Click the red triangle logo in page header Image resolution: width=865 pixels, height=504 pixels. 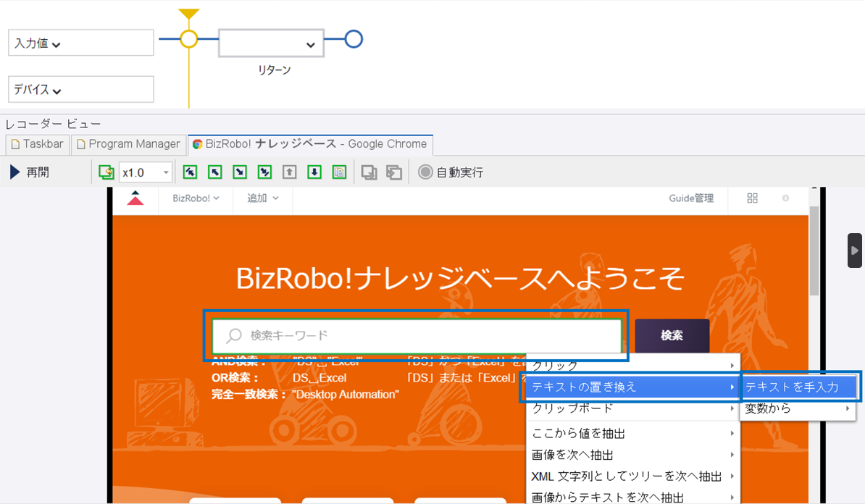135,198
